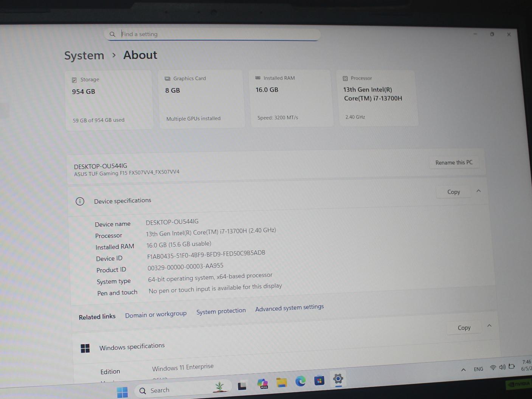Image resolution: width=532 pixels, height=399 pixels.
Task: Click the text Speed: 3200 MT/s
Action: click(x=278, y=118)
